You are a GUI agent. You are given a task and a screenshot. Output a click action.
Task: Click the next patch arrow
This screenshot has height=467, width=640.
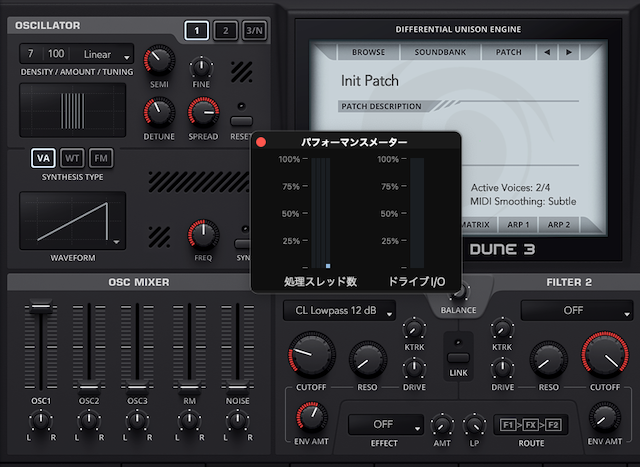(x=568, y=51)
